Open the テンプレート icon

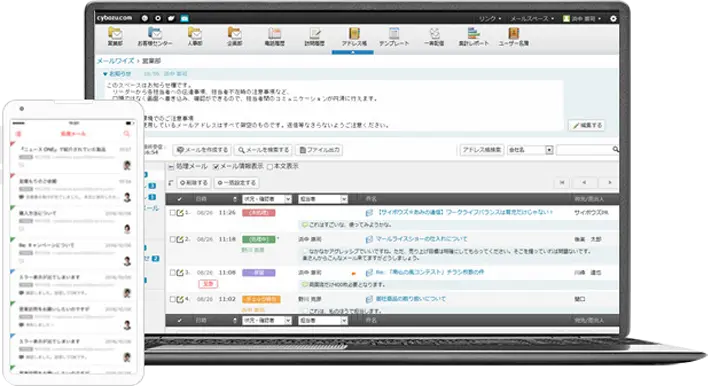394,37
